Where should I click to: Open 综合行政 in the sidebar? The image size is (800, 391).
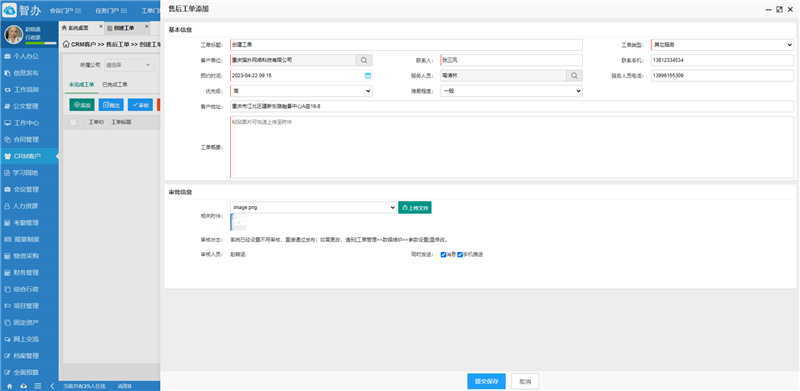tap(29, 289)
